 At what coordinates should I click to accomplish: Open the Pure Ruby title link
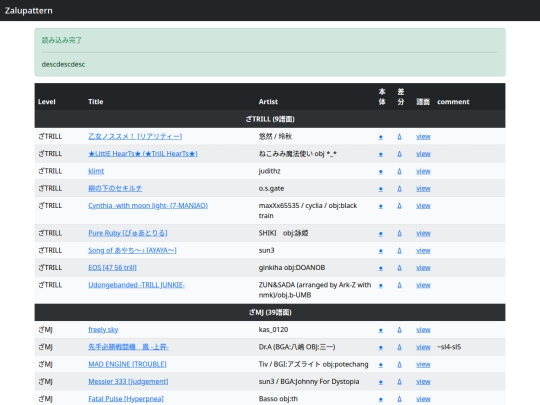pyautogui.click(x=128, y=233)
